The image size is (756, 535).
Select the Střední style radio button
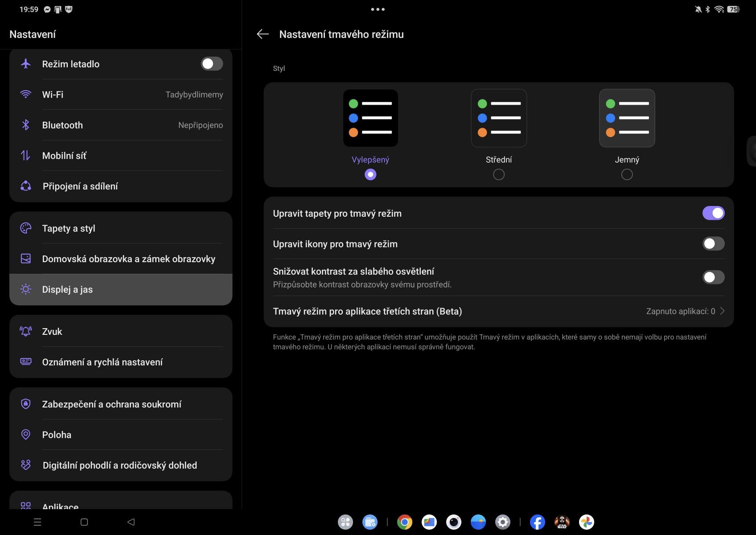499,174
